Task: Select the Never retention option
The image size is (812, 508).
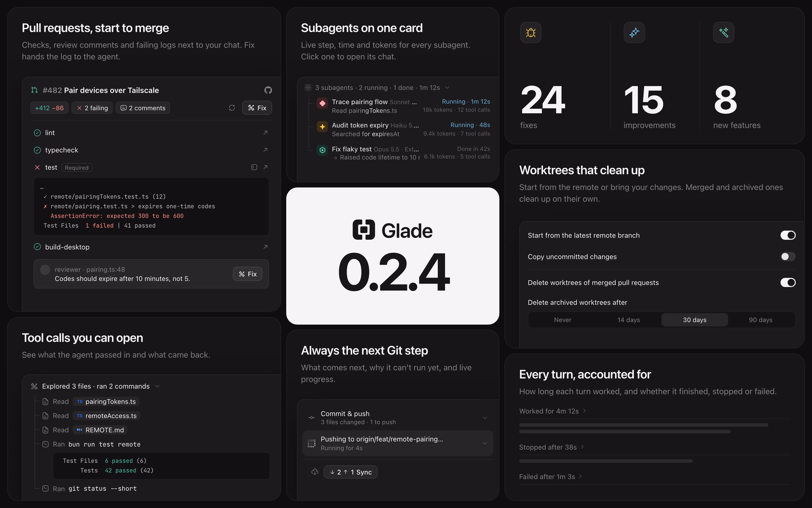Action: coord(562,320)
